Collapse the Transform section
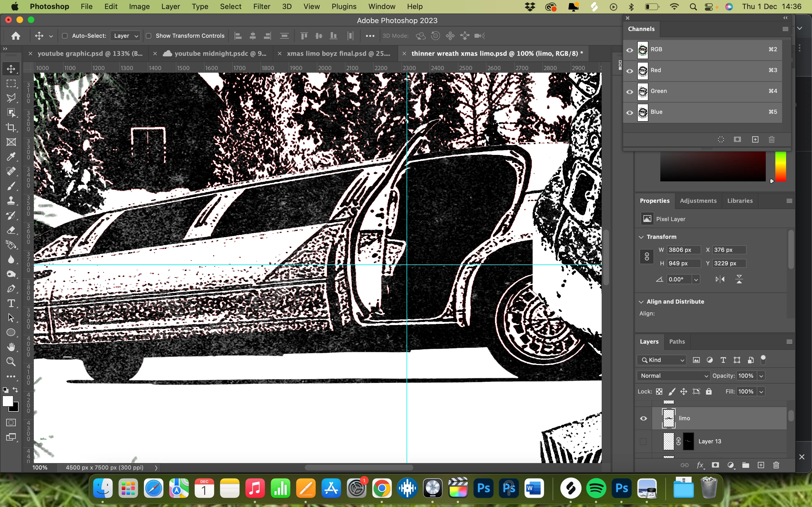Image resolution: width=812 pixels, height=507 pixels. [x=641, y=237]
